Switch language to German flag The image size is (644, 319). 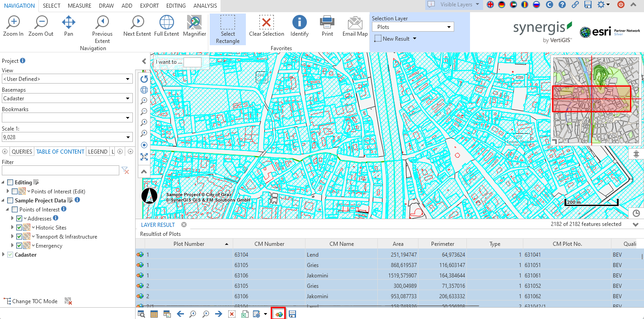pyautogui.click(x=502, y=5)
